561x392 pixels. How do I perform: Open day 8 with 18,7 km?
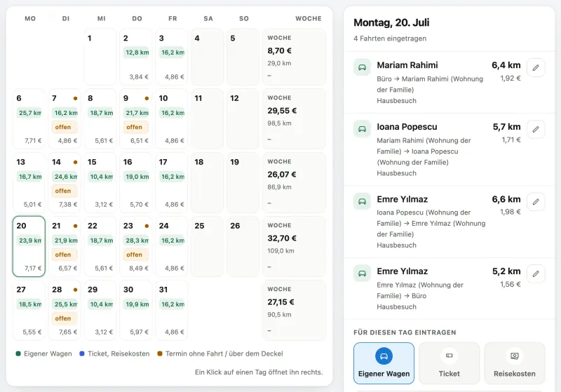(x=100, y=119)
